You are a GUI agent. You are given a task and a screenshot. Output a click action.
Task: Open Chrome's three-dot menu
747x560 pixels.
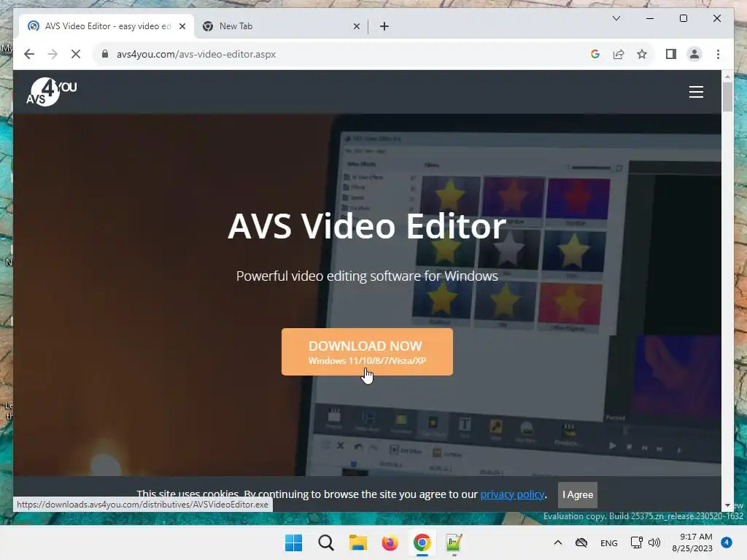click(718, 54)
